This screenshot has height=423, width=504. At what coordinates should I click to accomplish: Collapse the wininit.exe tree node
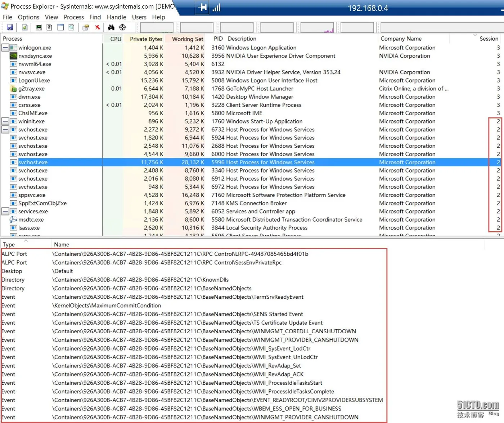coord(5,121)
